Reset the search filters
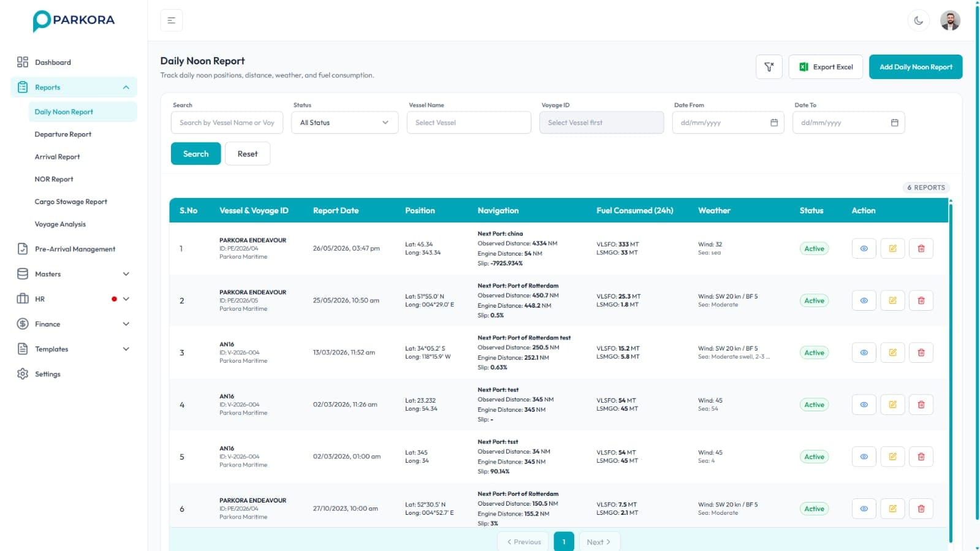The width and height of the screenshot is (980, 551). click(x=248, y=154)
